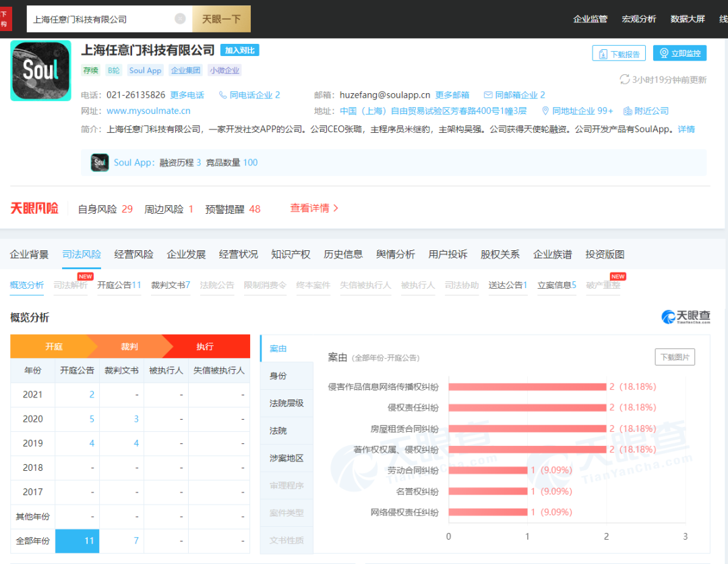Select the 法院 chart category tab
Image resolution: width=728 pixels, height=564 pixels.
[x=287, y=430]
